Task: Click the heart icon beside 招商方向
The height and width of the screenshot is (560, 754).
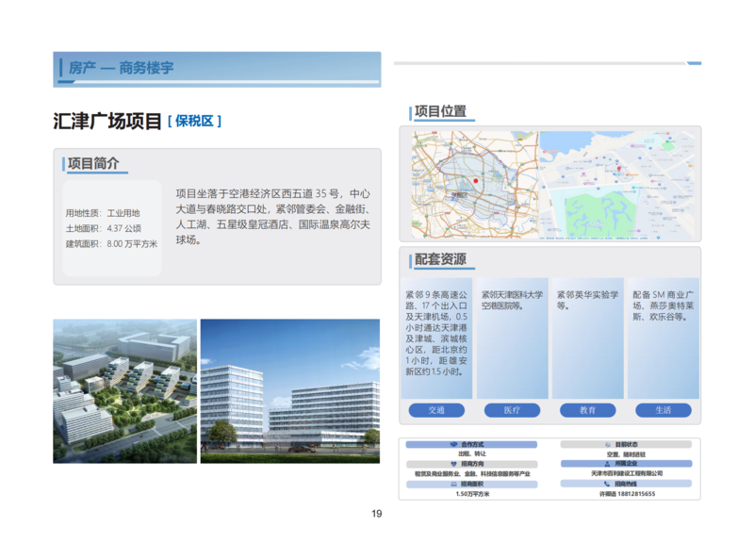Action: [x=453, y=464]
